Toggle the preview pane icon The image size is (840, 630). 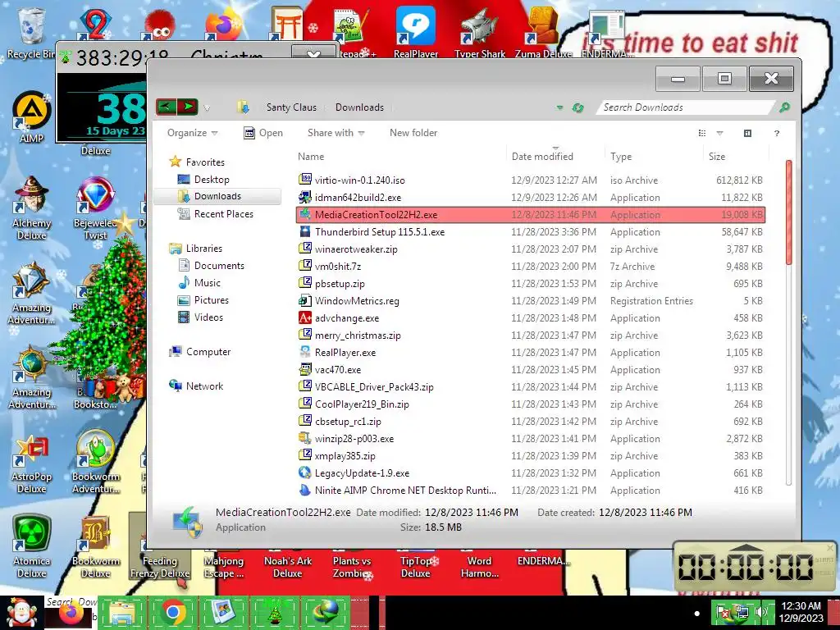[x=748, y=133]
